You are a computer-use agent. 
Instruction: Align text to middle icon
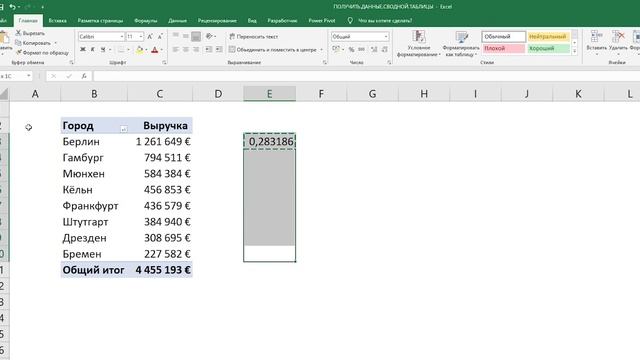tap(186, 36)
